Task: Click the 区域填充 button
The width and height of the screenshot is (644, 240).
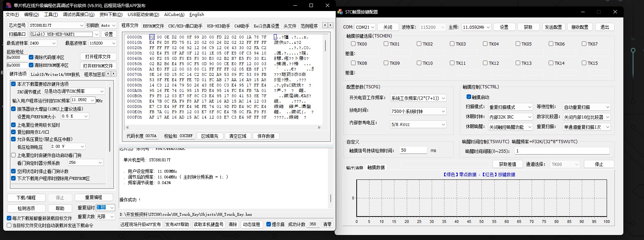Action: (209, 136)
